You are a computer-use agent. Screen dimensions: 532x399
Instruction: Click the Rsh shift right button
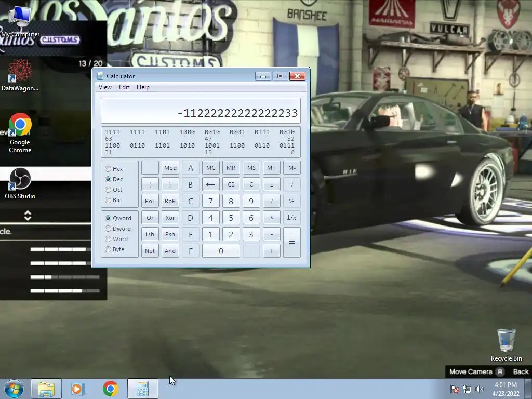[x=170, y=234]
